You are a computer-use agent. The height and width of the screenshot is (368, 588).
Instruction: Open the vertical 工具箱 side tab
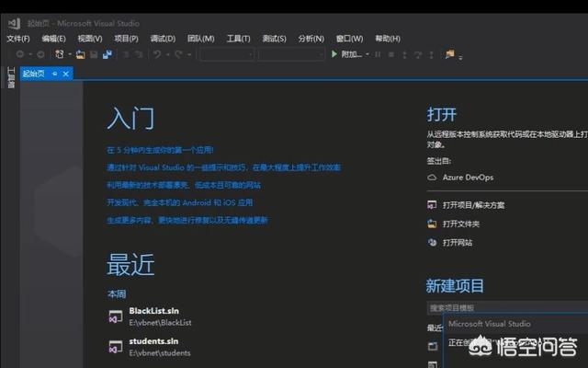click(11, 77)
